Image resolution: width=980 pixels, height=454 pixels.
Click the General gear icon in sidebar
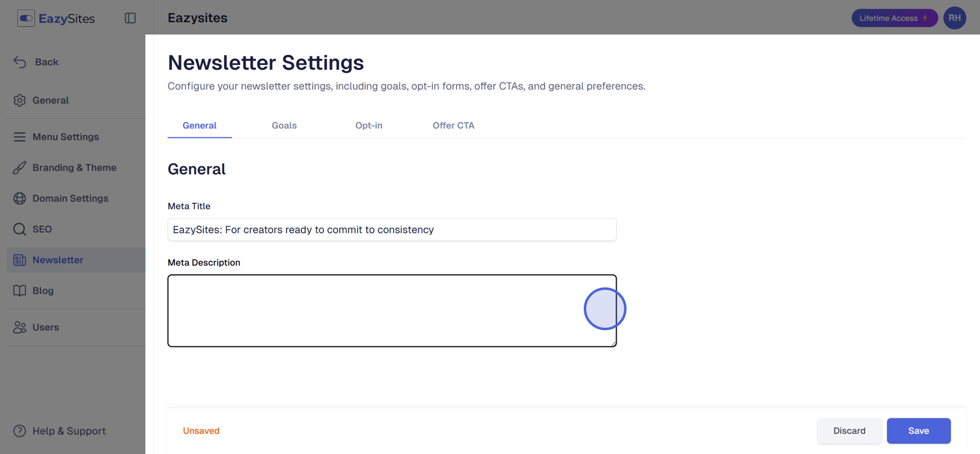coord(20,100)
